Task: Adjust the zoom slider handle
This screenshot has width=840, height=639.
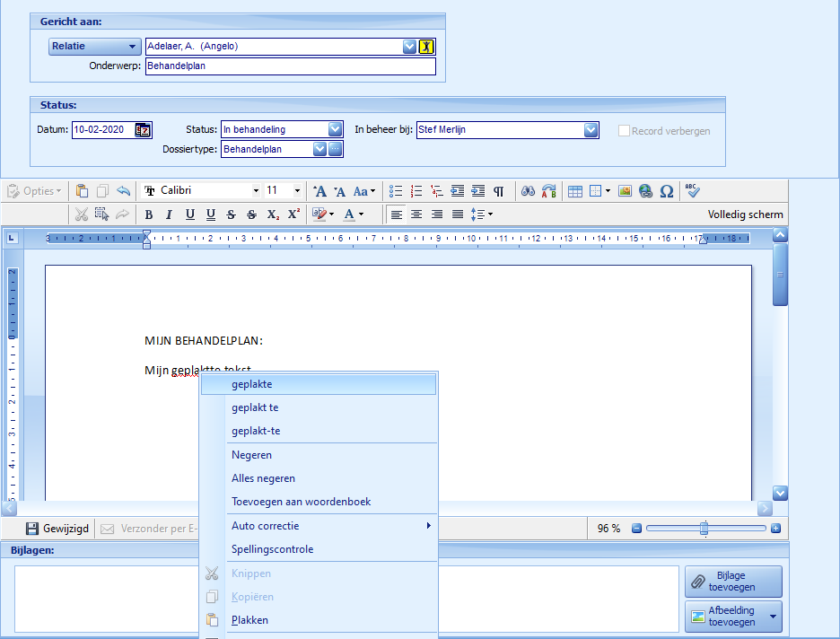Action: tap(704, 529)
